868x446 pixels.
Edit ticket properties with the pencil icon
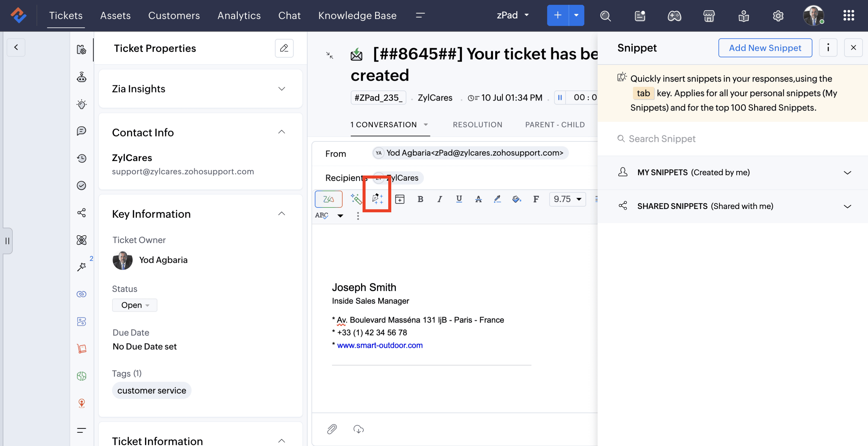click(x=284, y=48)
